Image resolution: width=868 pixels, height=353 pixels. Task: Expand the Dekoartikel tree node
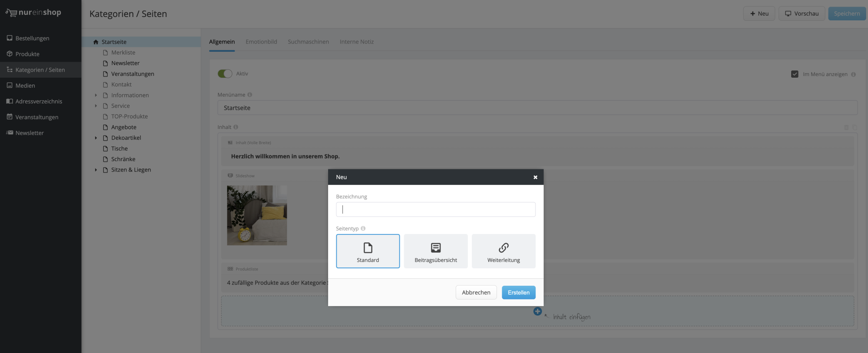coord(96,138)
